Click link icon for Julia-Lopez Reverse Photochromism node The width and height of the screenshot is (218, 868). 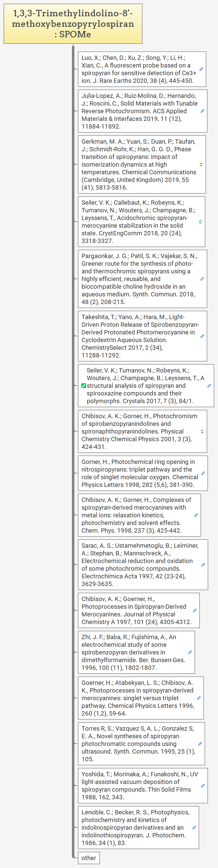pyautogui.click(x=202, y=111)
